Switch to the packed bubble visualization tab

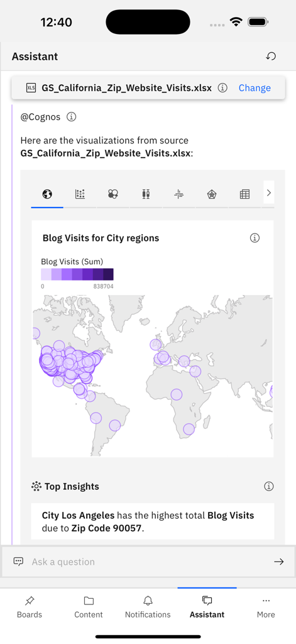click(113, 194)
